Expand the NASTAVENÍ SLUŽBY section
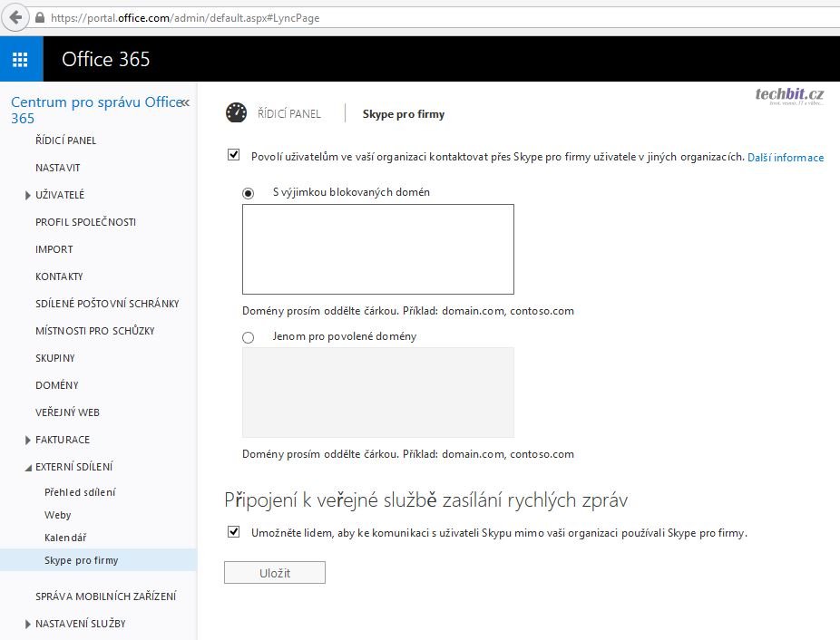 coord(28,624)
